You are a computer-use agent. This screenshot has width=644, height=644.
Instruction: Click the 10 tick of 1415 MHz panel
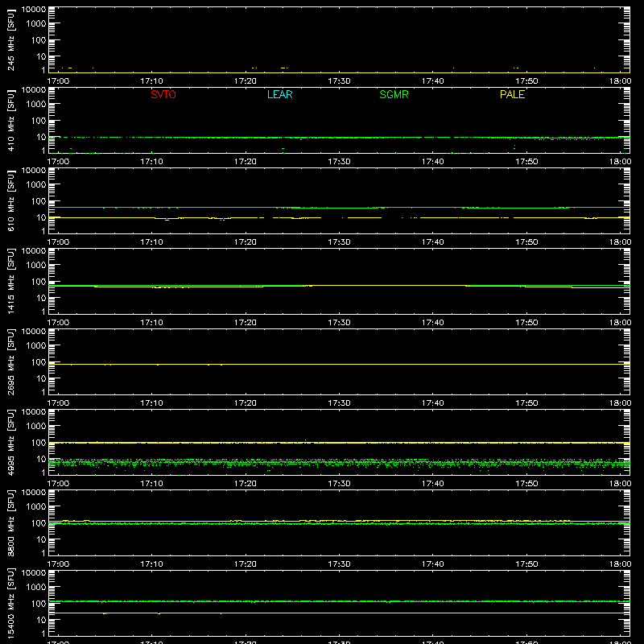tap(41, 298)
